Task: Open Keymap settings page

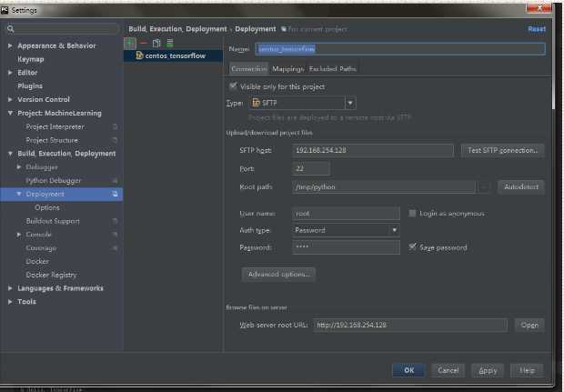Action: pos(31,59)
